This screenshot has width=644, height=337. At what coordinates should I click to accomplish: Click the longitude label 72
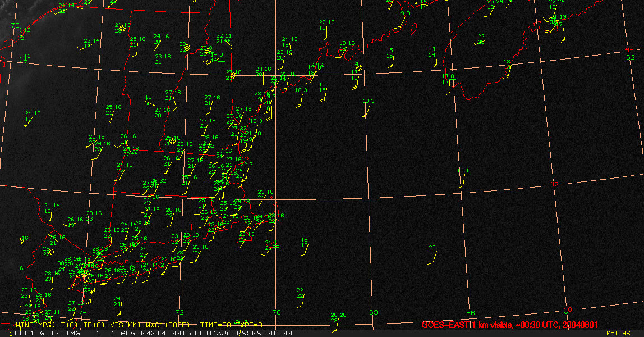(180, 312)
